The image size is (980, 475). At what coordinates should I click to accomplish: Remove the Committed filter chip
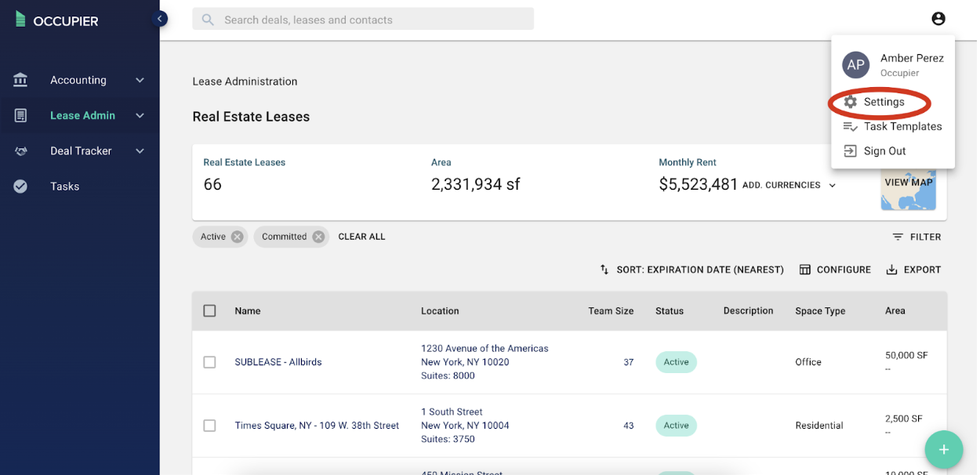318,237
